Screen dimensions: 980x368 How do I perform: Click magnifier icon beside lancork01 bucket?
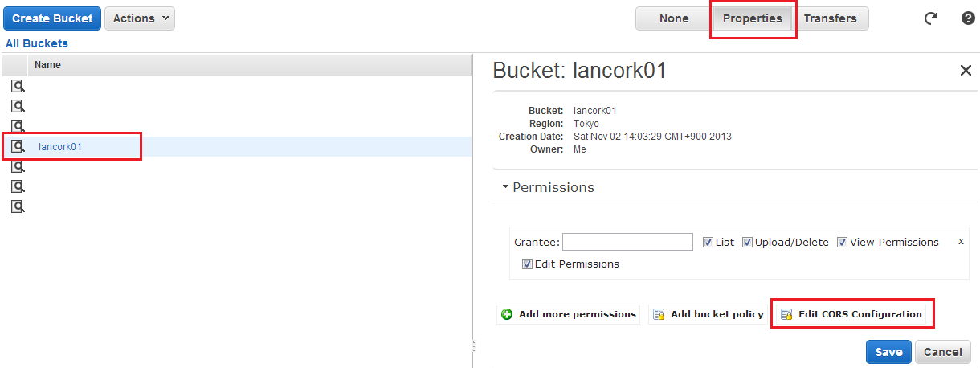point(18,146)
